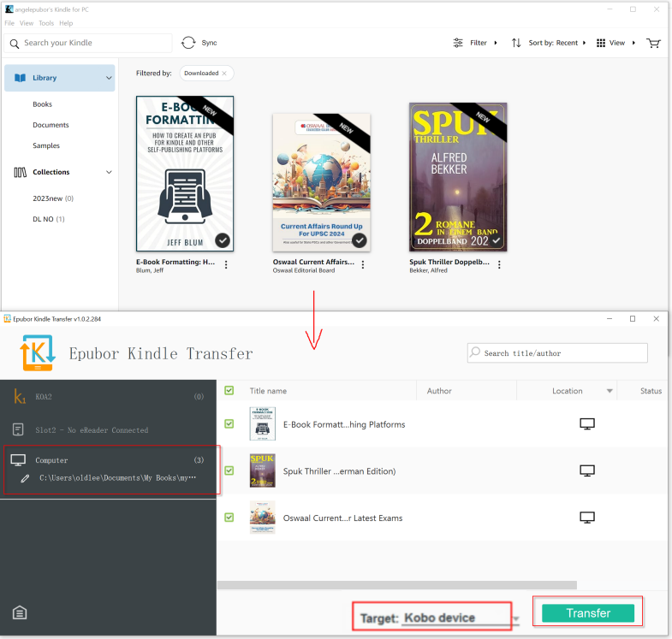
Task: Toggle the select-all checkbox in header
Action: (229, 390)
